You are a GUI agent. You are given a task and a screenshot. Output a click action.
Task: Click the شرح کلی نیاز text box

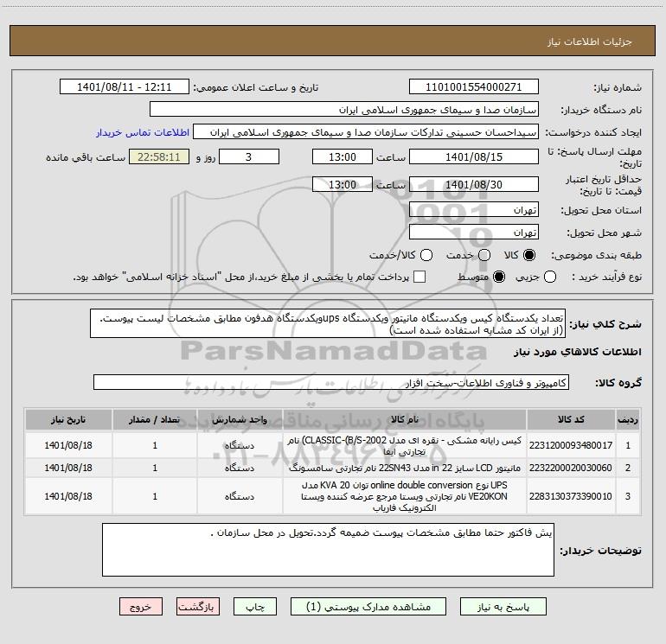328,323
